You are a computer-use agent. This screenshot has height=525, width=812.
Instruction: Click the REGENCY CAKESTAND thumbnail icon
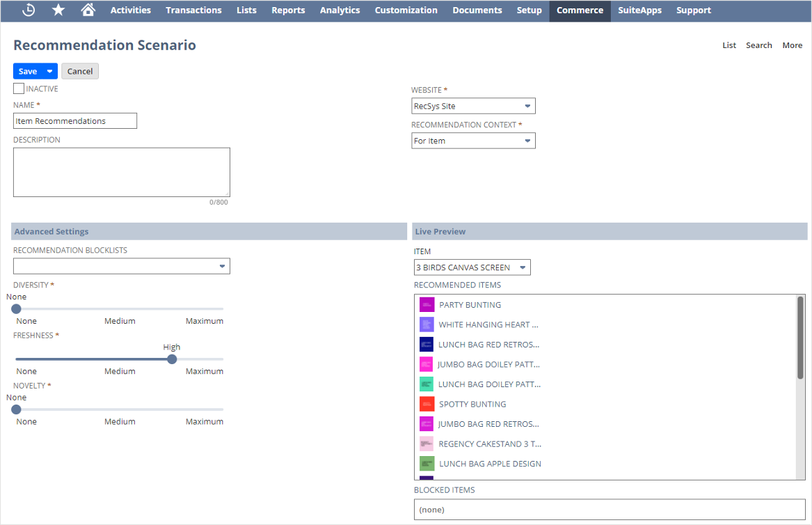tap(427, 444)
